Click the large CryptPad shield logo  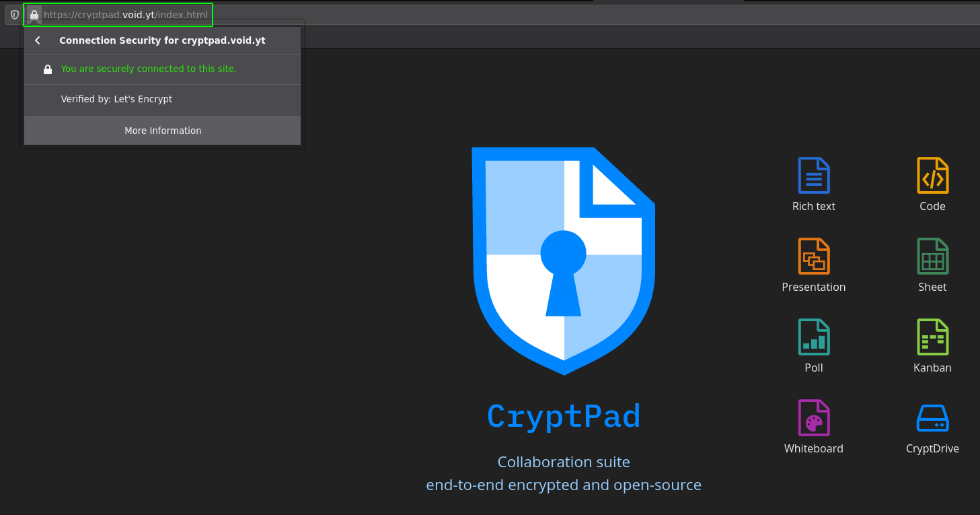coord(564,261)
